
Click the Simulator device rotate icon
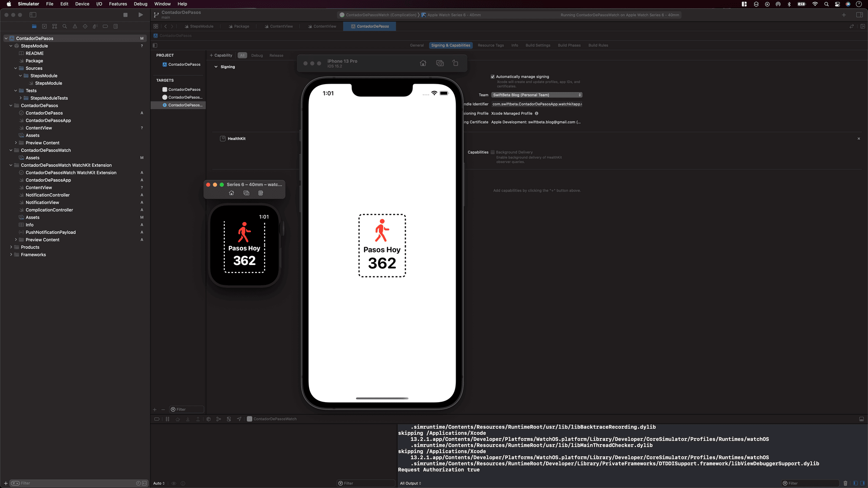[x=455, y=63]
